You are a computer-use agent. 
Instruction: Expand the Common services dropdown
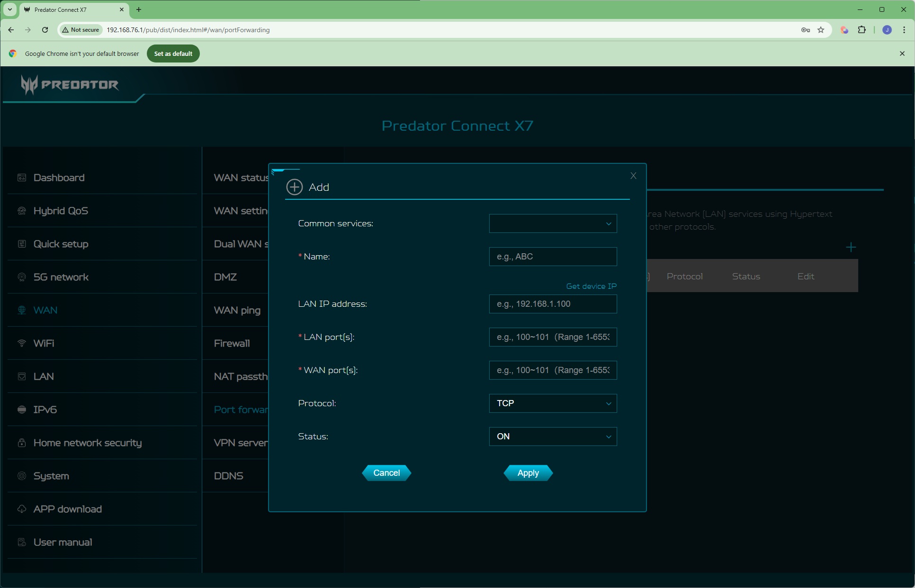[553, 223]
